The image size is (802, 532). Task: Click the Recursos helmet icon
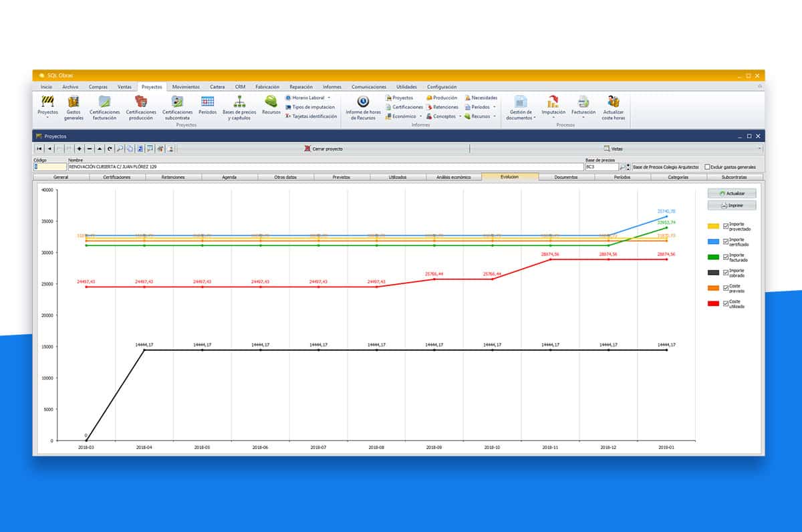tap(271, 102)
